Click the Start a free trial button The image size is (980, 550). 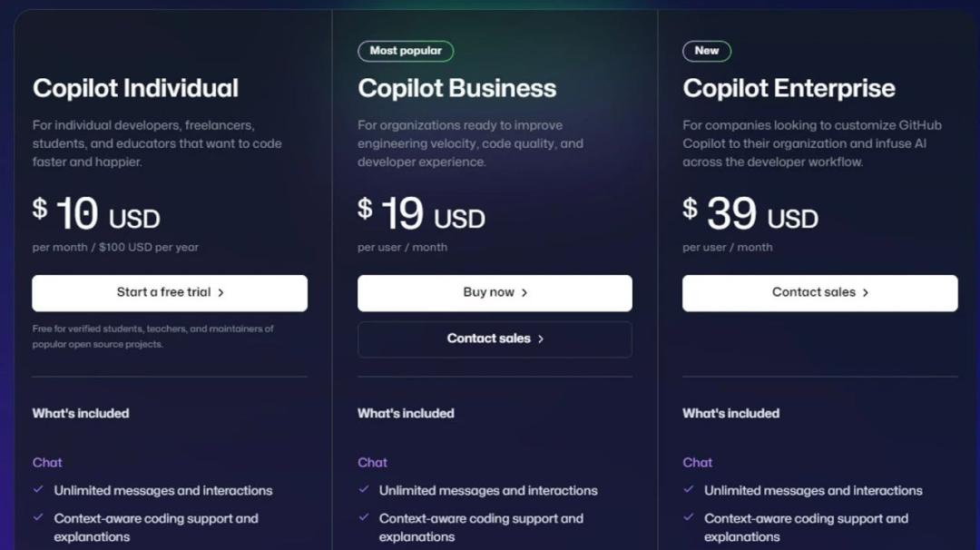coord(170,292)
